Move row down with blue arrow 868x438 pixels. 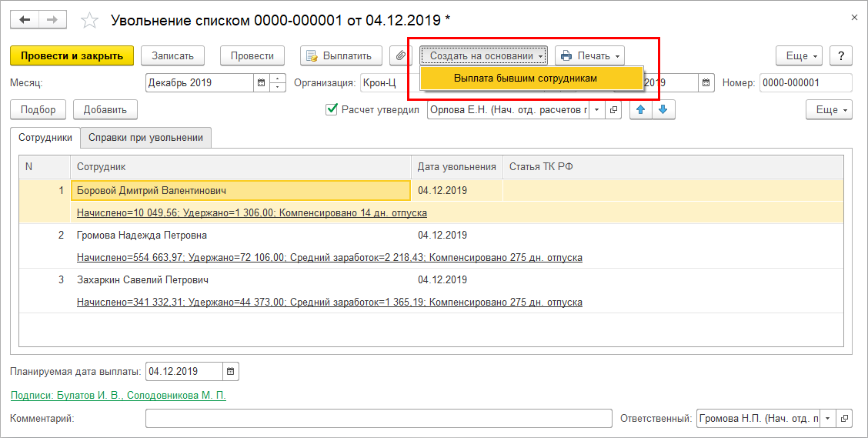pos(663,110)
